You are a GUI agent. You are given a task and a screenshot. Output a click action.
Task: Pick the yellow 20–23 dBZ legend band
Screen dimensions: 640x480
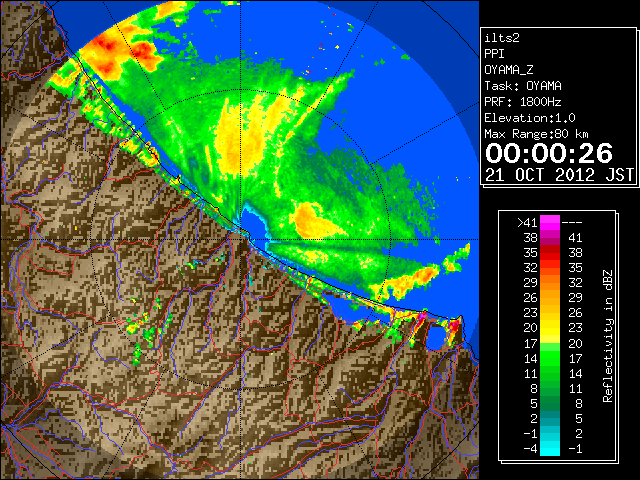(x=550, y=328)
